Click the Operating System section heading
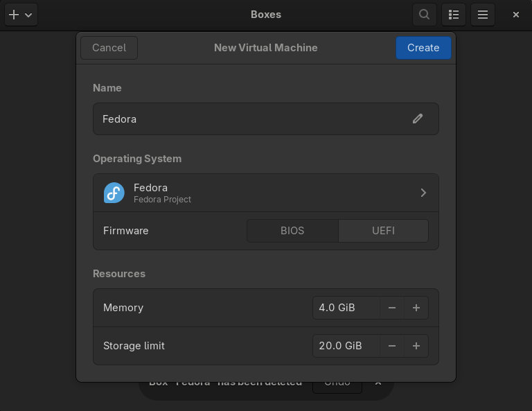532x411 pixels. point(137,159)
